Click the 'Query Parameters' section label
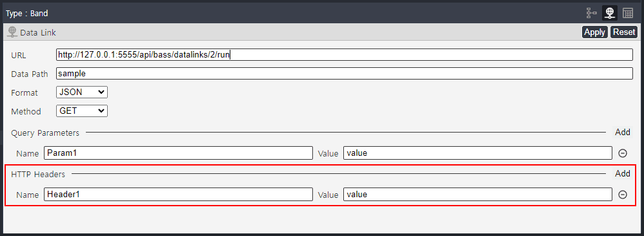 pyautogui.click(x=45, y=133)
